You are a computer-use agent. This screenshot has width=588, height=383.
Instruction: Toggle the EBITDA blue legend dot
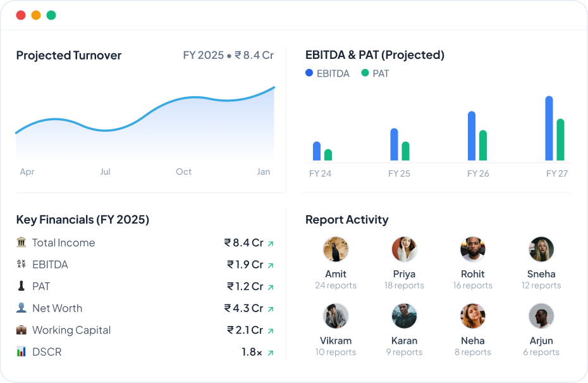pos(309,73)
